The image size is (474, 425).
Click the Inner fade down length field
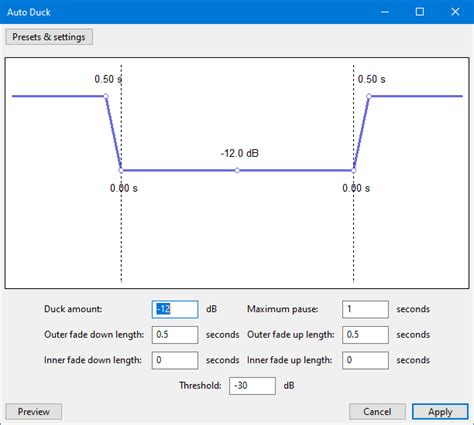[x=175, y=360]
